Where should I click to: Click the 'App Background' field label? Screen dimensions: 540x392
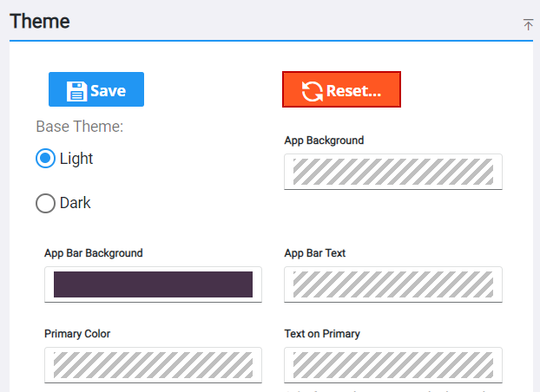click(324, 140)
